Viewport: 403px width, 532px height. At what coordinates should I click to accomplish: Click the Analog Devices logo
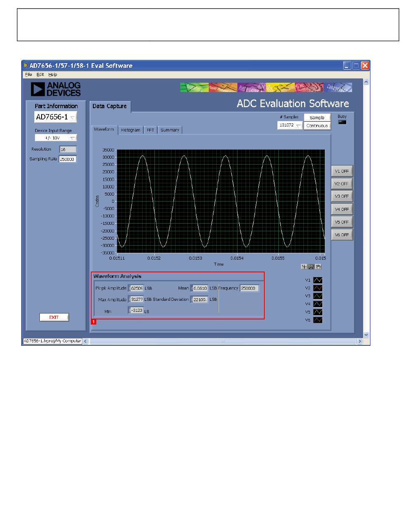[56, 89]
